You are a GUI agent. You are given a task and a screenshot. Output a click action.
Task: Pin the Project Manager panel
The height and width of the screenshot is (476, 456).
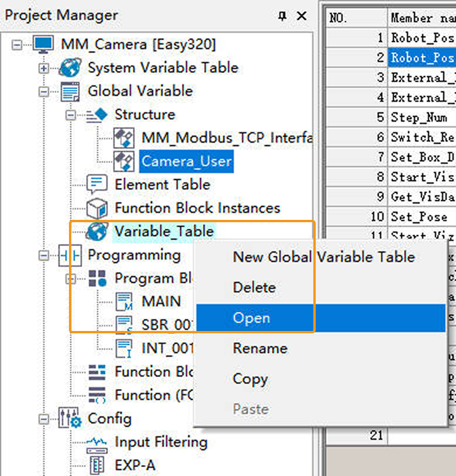[282, 16]
